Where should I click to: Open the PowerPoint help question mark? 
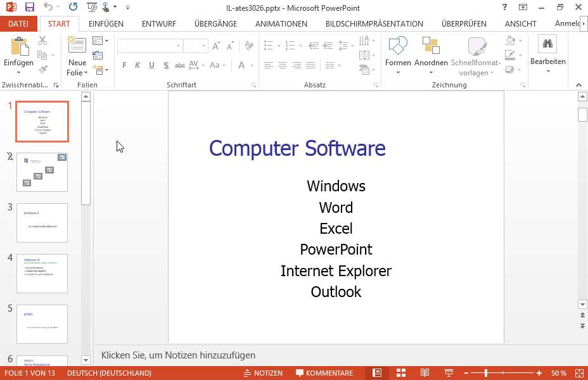(x=504, y=7)
